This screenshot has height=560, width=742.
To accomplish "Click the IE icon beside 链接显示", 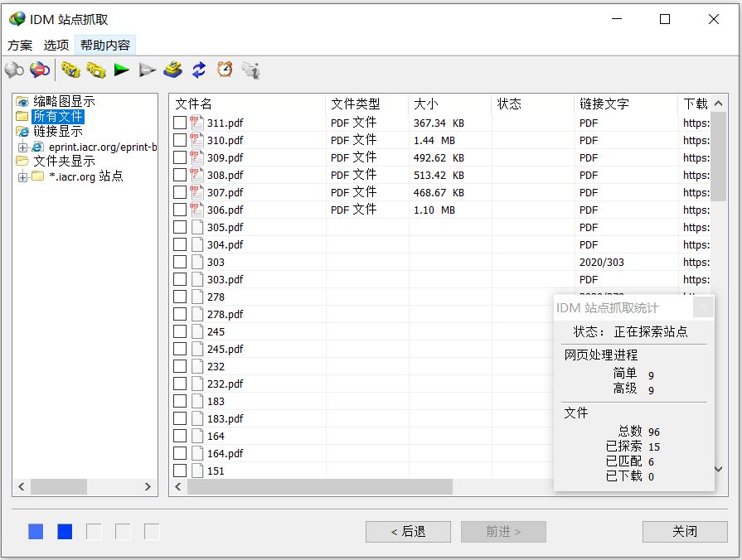I will [x=22, y=131].
